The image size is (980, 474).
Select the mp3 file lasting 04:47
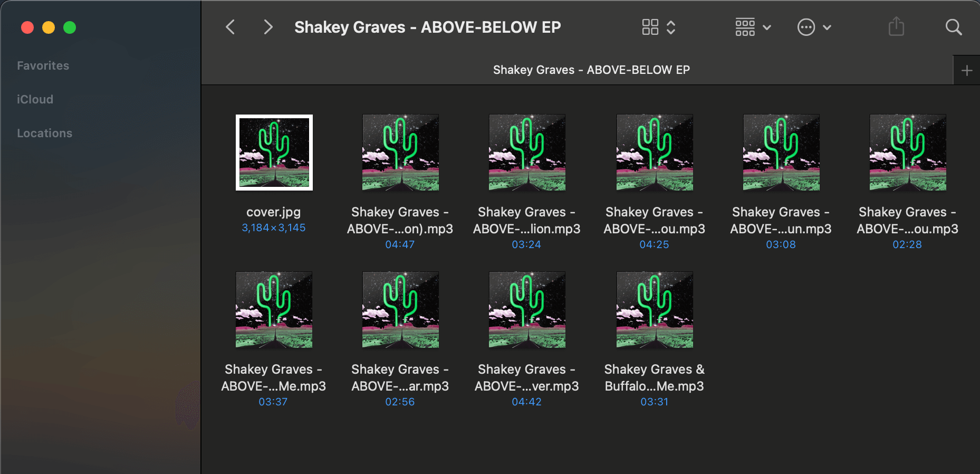(x=400, y=153)
